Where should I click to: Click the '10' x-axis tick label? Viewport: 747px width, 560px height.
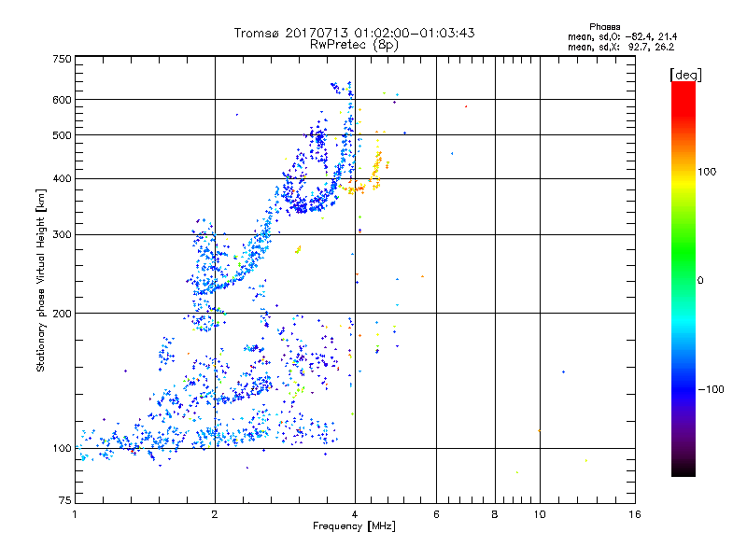point(540,514)
